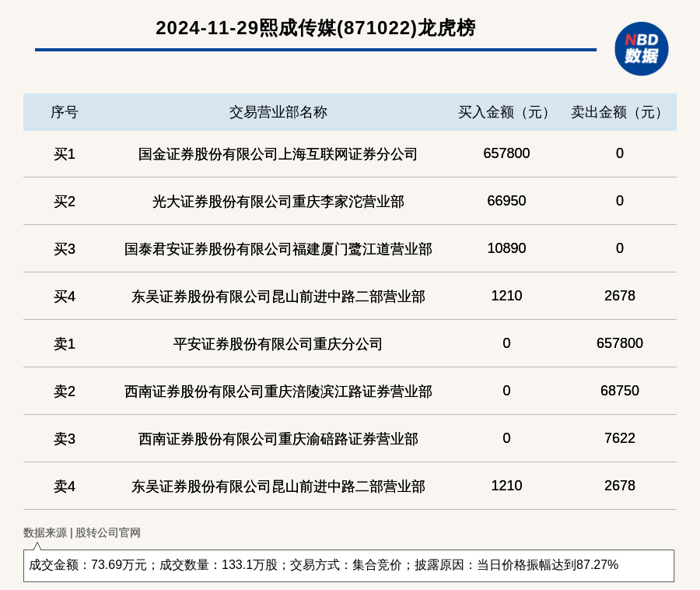Click the 成交金额：73.69万元 summary text
700x590 pixels.
[x=87, y=565]
